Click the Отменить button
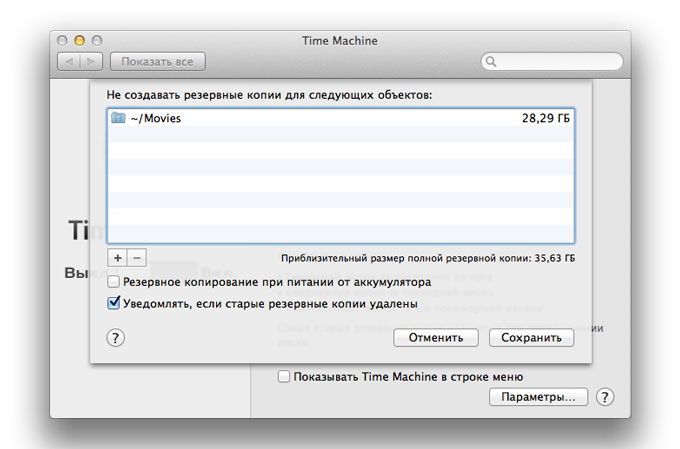This screenshot has height=449, width=680. (x=436, y=338)
